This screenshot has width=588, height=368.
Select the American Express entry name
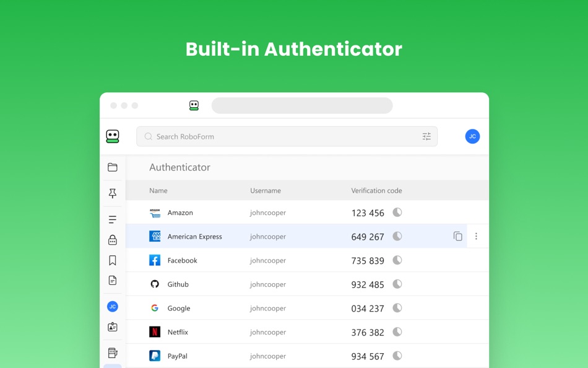point(194,237)
